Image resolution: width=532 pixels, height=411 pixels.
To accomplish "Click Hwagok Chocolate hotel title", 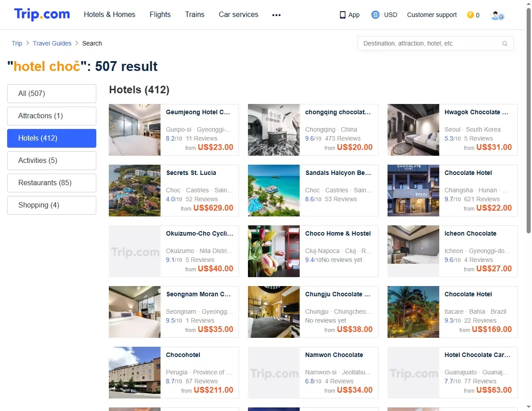I will click(476, 112).
